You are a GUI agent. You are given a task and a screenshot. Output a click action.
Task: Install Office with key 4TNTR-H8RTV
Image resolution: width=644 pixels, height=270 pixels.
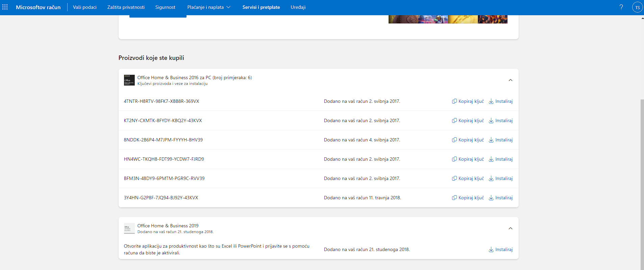(x=501, y=101)
